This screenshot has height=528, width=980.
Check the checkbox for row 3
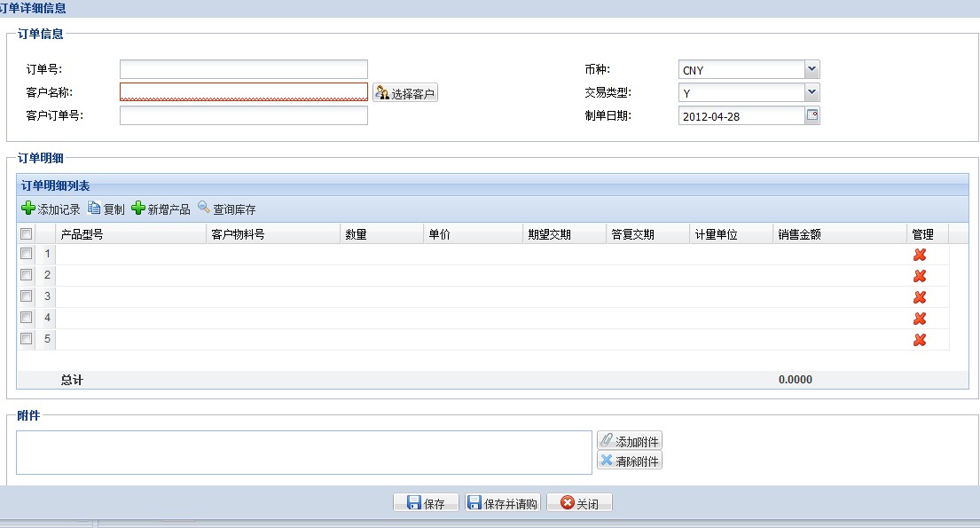click(x=27, y=296)
